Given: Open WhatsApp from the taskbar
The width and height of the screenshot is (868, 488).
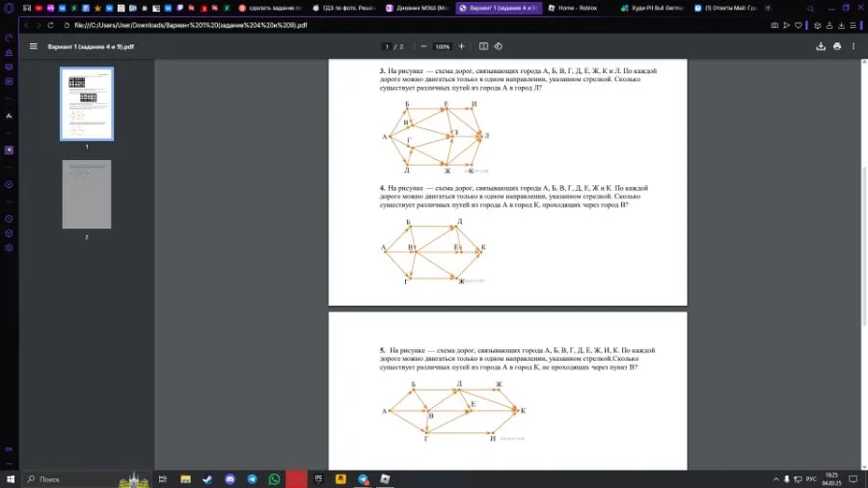Looking at the screenshot, I should (x=274, y=479).
